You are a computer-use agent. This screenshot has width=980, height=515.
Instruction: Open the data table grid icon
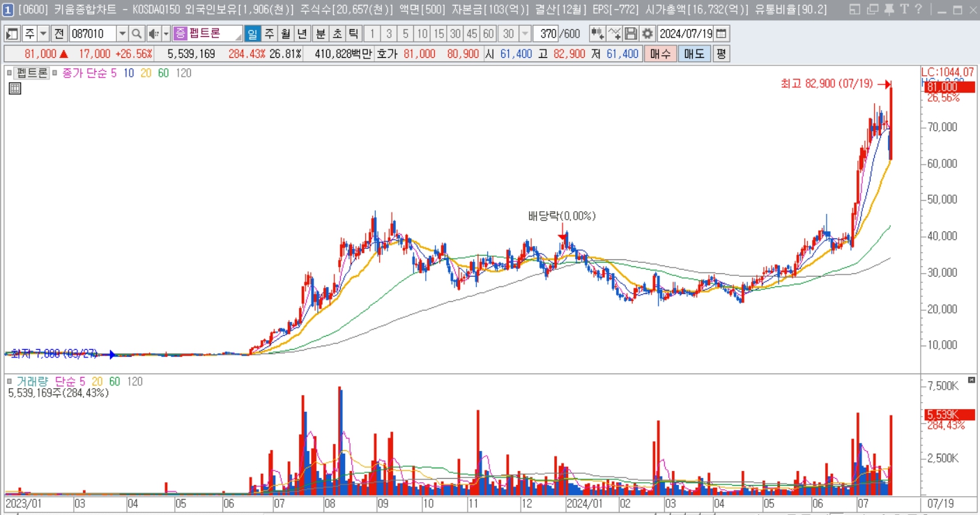[x=15, y=88]
